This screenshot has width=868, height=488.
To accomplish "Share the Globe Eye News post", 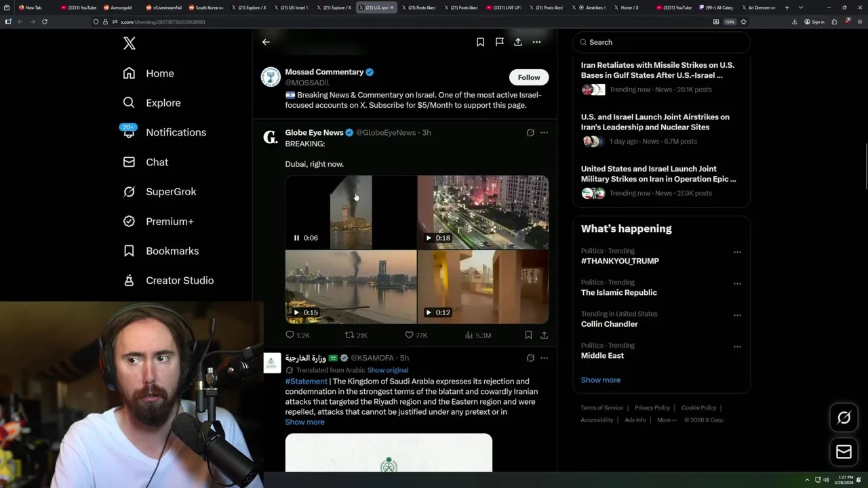I will pyautogui.click(x=544, y=335).
